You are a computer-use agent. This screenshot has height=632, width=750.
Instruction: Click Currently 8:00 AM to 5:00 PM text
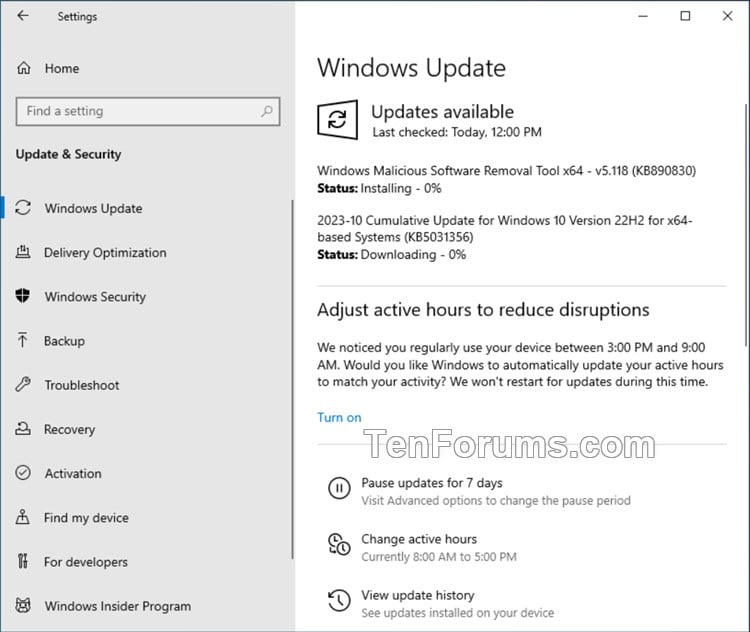point(439,557)
